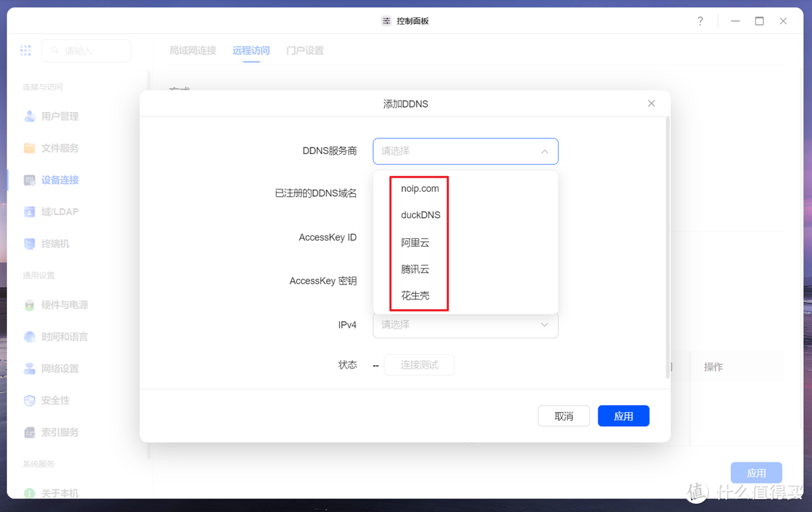
Task: Click the AccessKey ID label
Action: pos(327,237)
